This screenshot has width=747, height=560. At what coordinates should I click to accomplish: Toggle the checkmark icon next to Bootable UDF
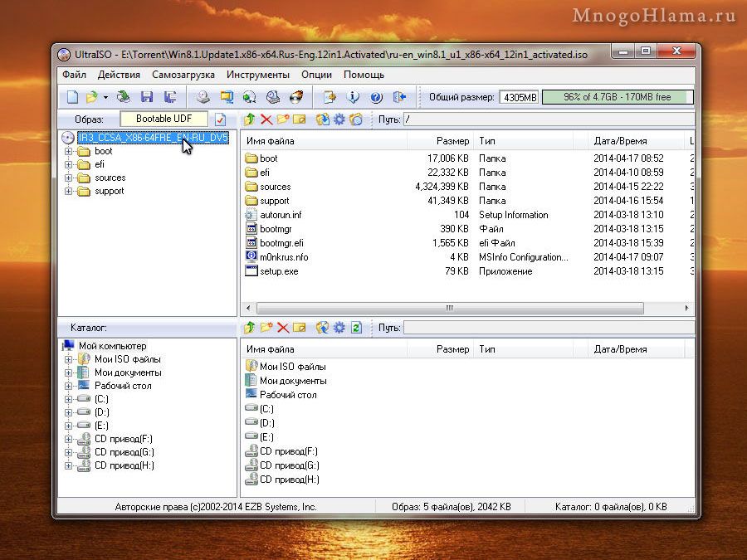[x=220, y=119]
